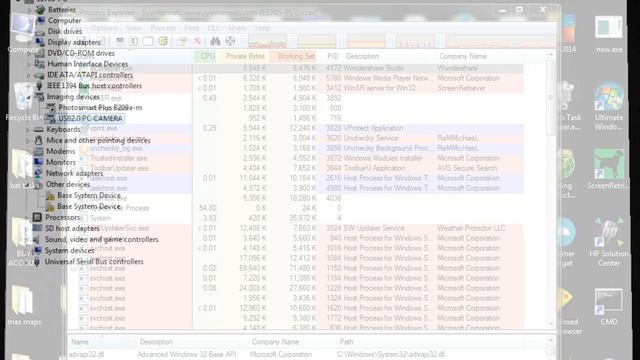Viewport: 640px width, 360px height.
Task: Expand the Keyboards node
Action: pyautogui.click(x=28, y=130)
